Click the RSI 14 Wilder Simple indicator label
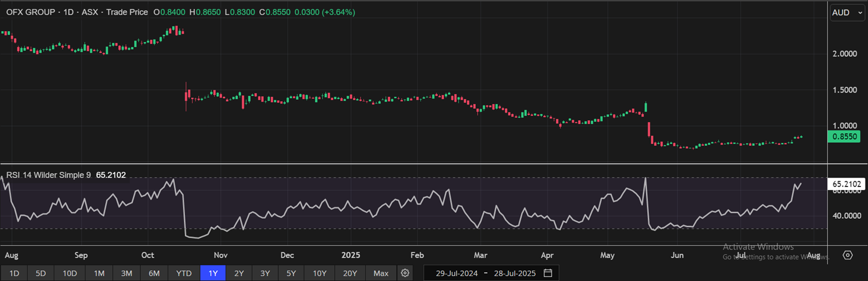Image resolution: width=868 pixels, height=281 pixels. coord(48,175)
